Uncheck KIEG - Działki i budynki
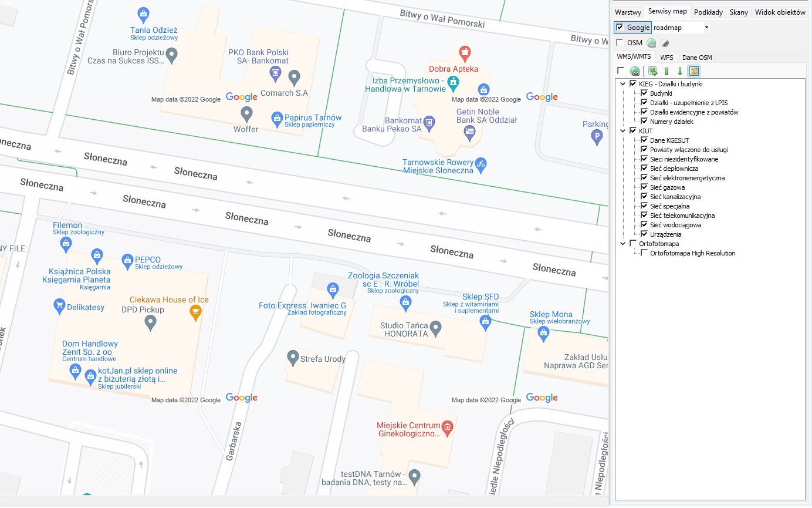The height and width of the screenshot is (508, 812). [632, 84]
